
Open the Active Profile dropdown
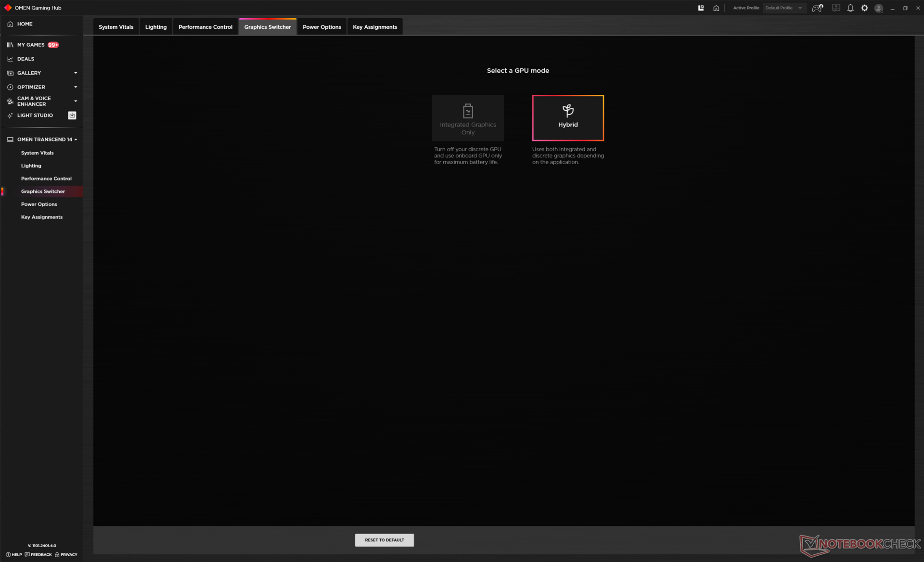click(x=784, y=8)
